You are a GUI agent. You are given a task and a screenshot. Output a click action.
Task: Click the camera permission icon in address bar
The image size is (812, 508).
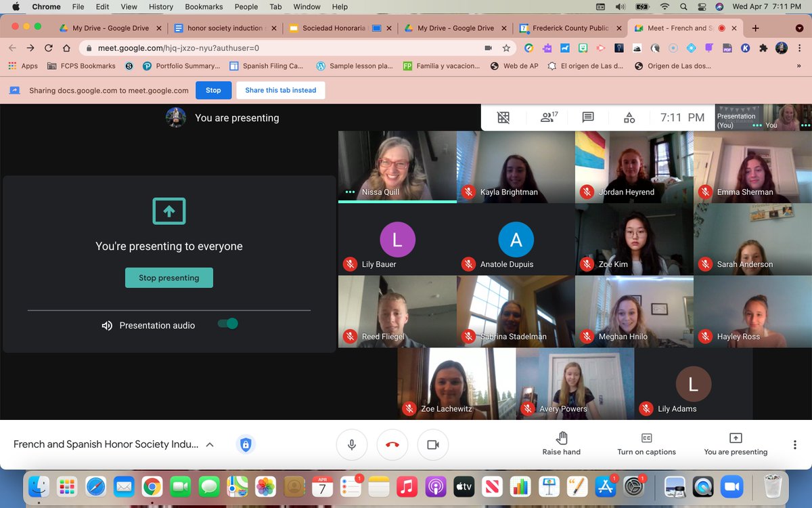click(488, 48)
